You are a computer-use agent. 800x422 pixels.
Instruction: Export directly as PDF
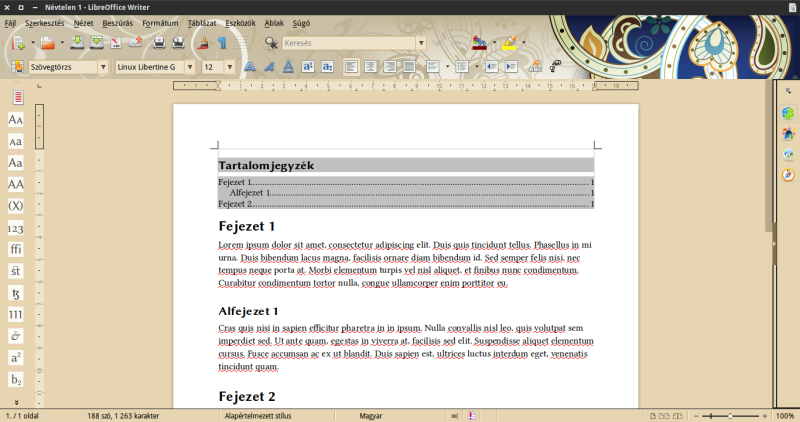coord(116,43)
